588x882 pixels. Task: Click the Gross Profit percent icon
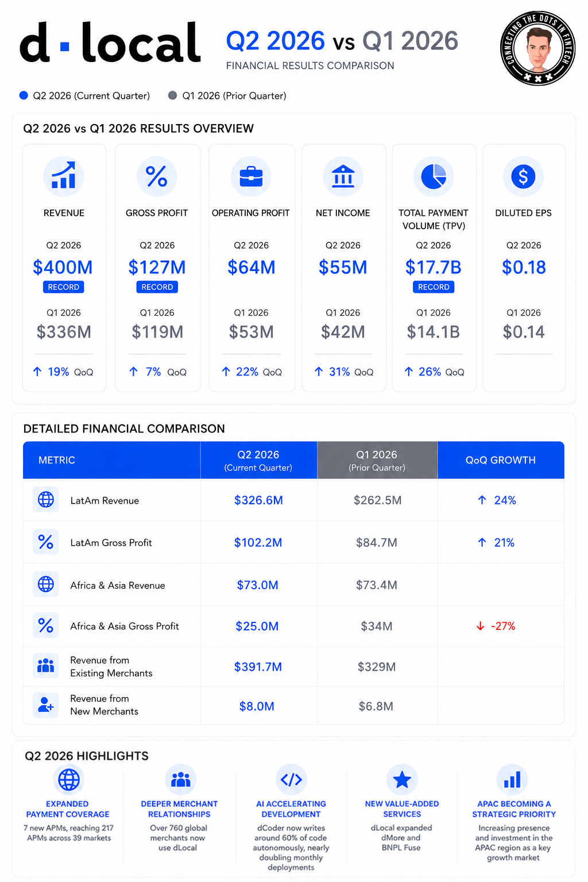[157, 176]
